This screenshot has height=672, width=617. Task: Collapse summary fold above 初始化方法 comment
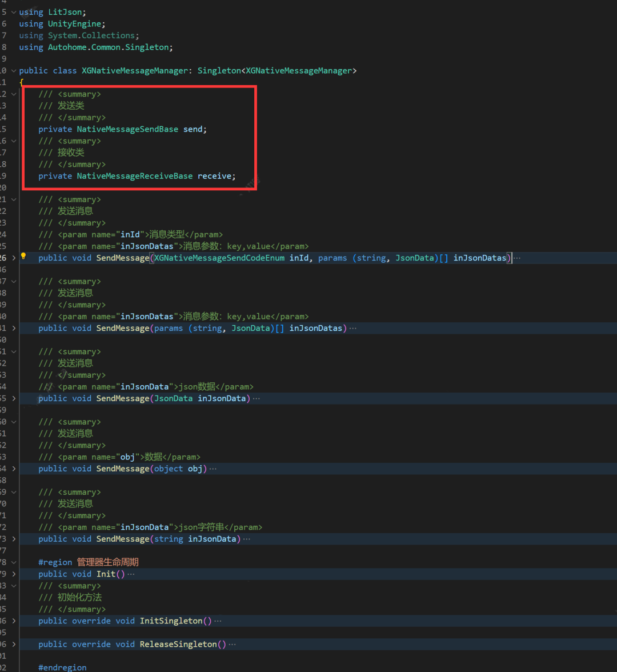[x=14, y=586]
